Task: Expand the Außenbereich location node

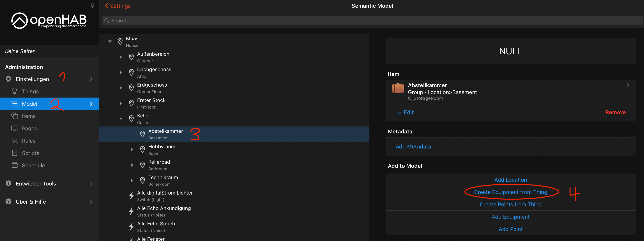Action: click(x=121, y=57)
